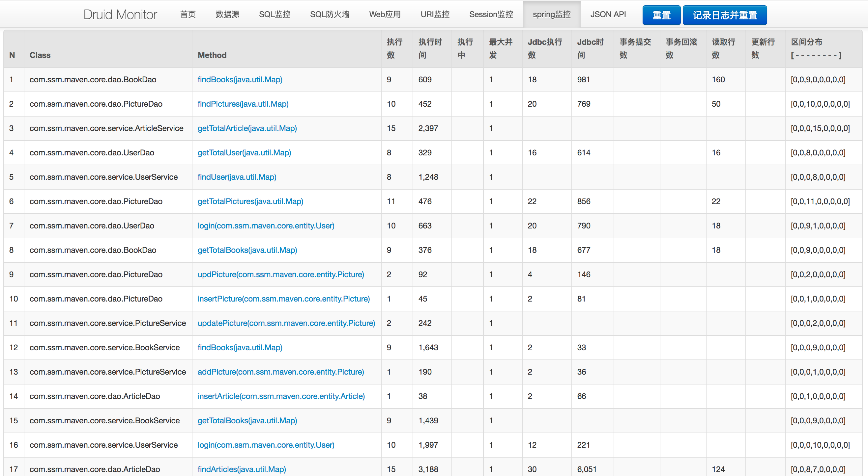Open the JSON API tab
Viewport: 868px width, 476px height.
point(608,14)
